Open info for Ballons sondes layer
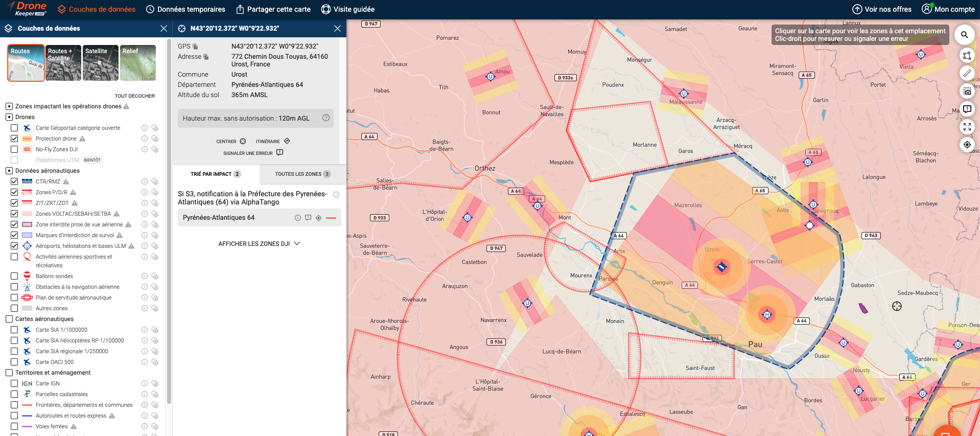Image resolution: width=980 pixels, height=436 pixels. (145, 276)
